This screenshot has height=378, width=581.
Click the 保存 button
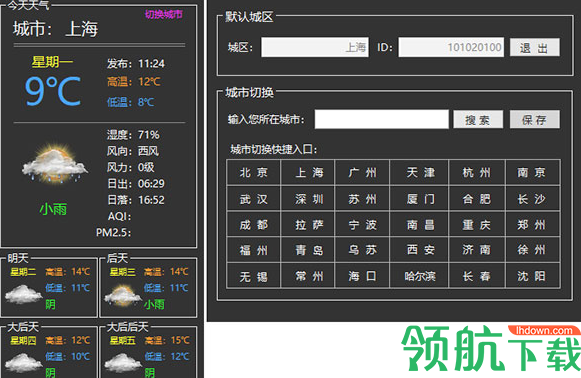(535, 119)
